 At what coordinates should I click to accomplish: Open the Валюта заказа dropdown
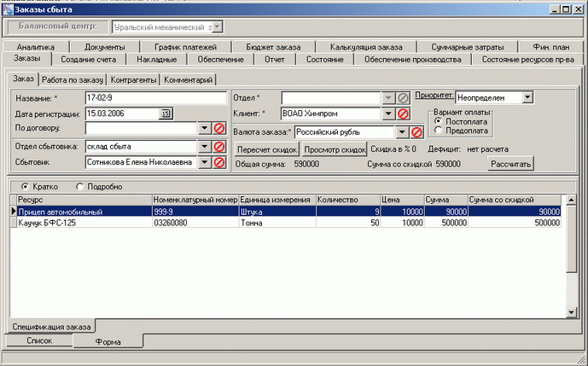tap(402, 132)
